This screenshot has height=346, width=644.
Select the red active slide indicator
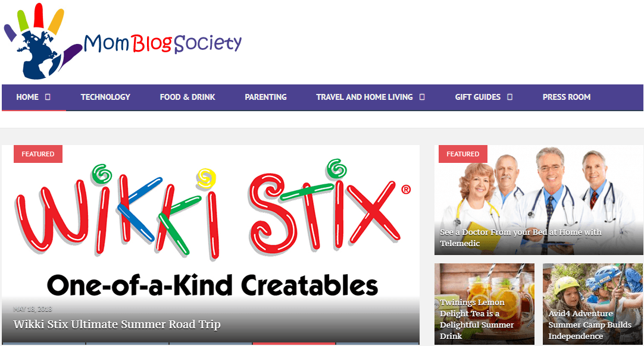pyautogui.click(x=293, y=344)
